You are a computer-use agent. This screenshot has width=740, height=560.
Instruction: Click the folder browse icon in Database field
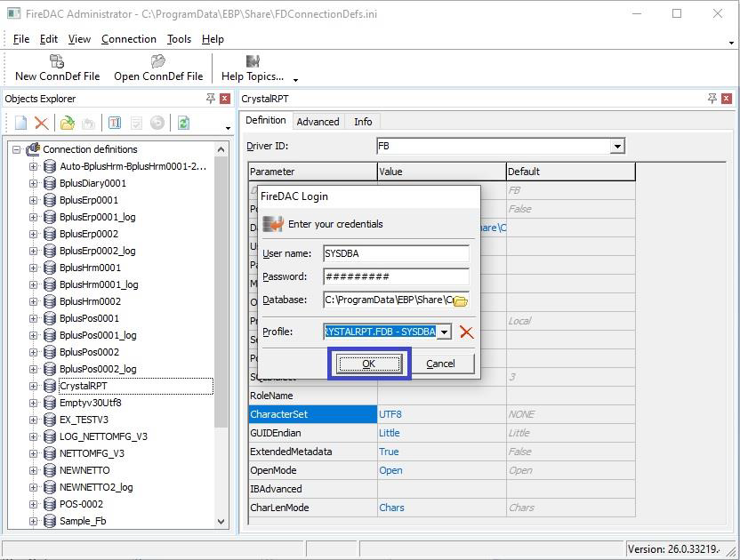(x=460, y=301)
